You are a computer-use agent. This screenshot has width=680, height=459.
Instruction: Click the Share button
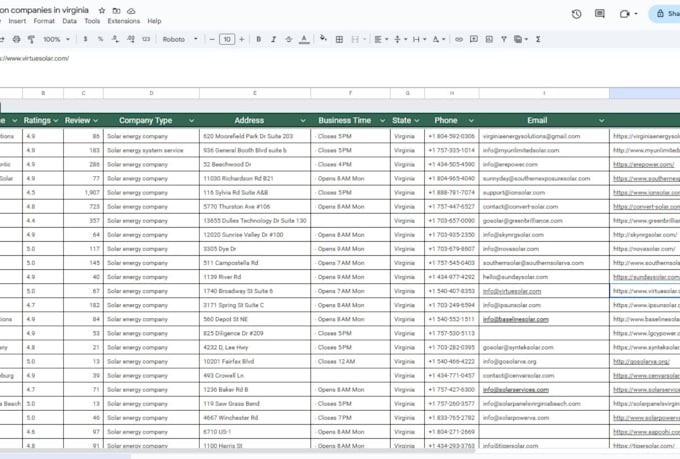(x=666, y=14)
